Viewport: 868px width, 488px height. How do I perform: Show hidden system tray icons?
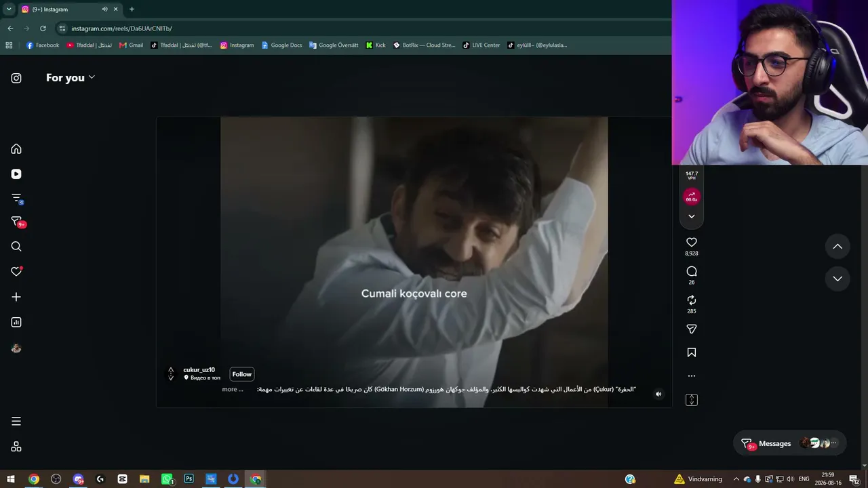(736, 479)
